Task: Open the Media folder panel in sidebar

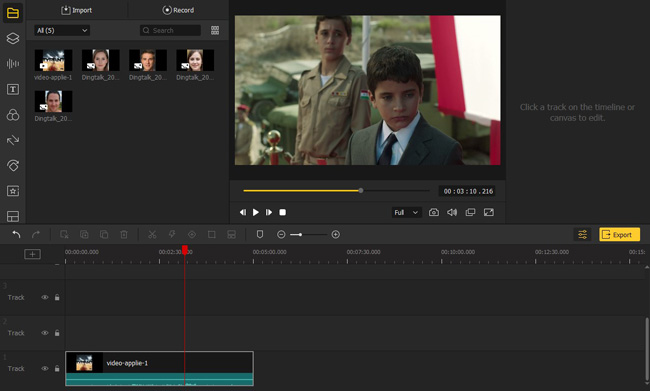Action: tap(13, 13)
